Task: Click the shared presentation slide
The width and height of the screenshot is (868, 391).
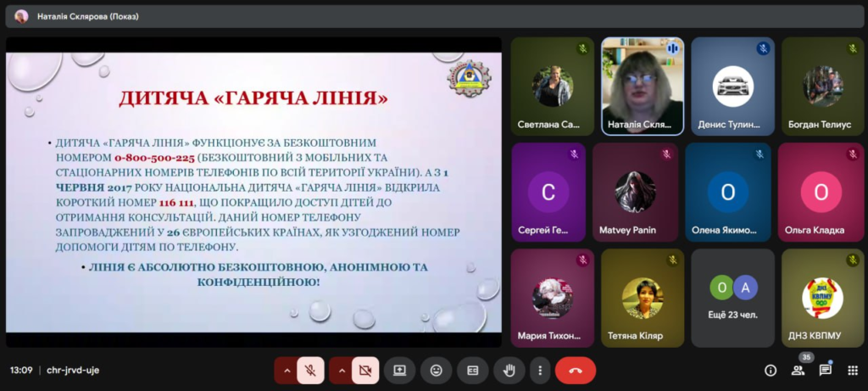Action: coord(253,192)
